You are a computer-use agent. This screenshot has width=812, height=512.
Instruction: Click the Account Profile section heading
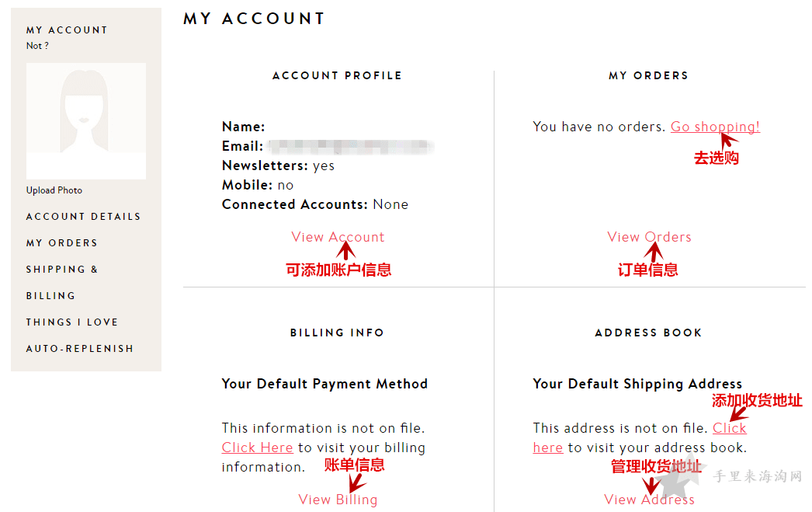pyautogui.click(x=337, y=75)
